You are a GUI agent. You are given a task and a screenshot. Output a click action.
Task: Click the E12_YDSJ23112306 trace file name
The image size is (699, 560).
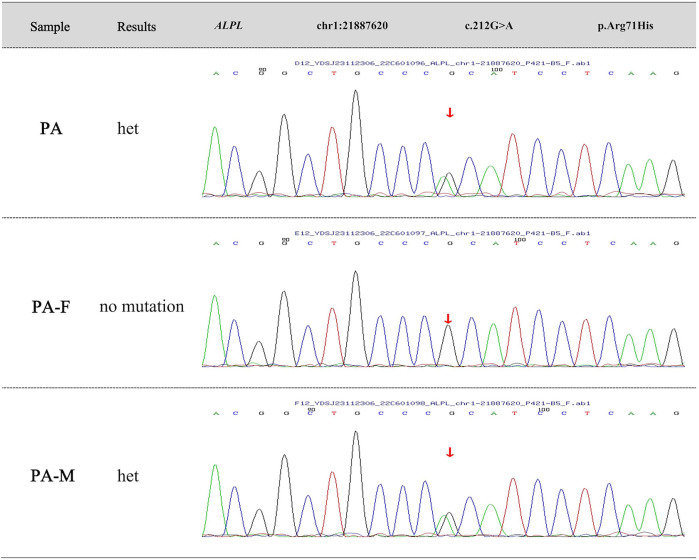[x=442, y=233]
